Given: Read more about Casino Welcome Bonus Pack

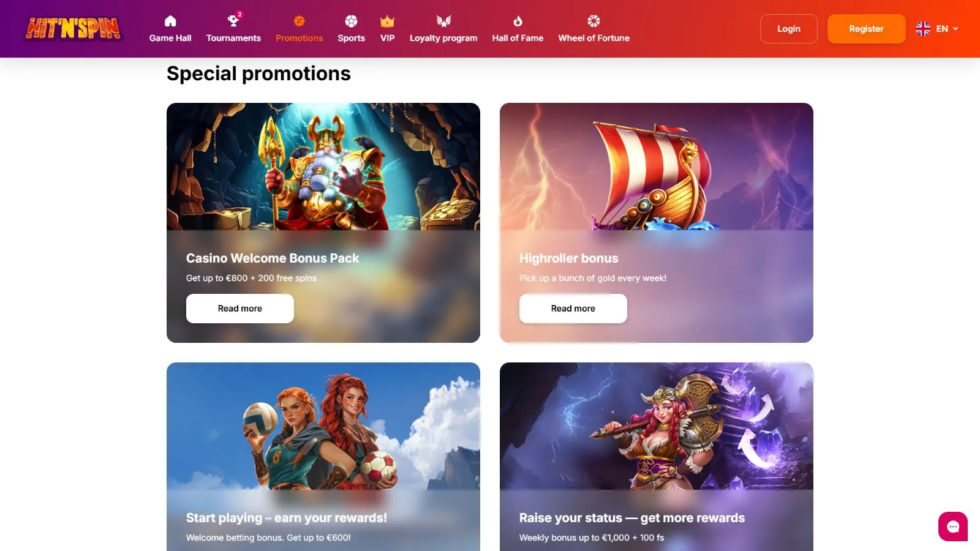Looking at the screenshot, I should point(240,309).
